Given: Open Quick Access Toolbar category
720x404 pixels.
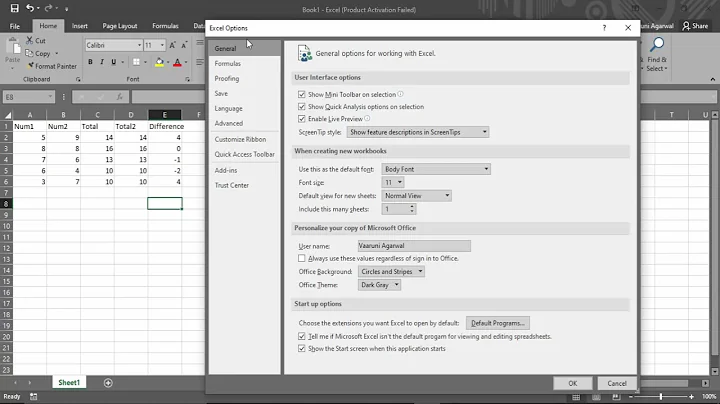Looking at the screenshot, I should 245,154.
